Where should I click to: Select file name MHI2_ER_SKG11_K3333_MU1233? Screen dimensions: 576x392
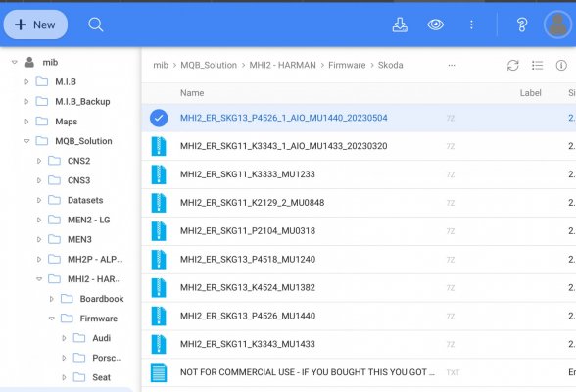tap(248, 174)
